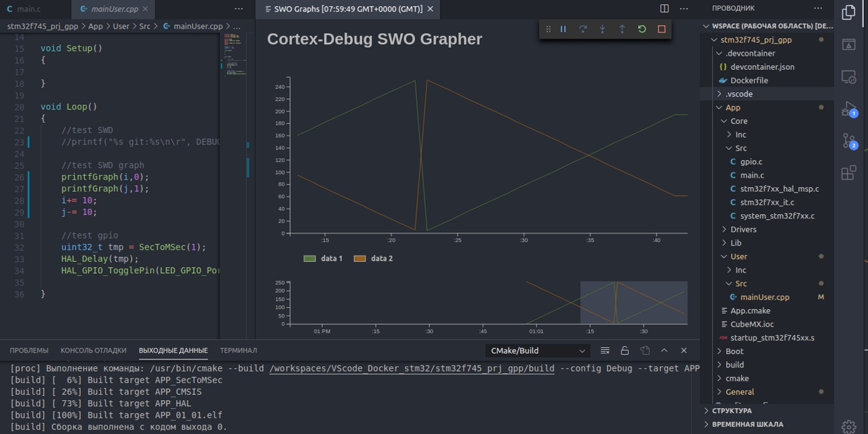
Task: Open stm32f7xx_it.c file
Action: (x=767, y=202)
